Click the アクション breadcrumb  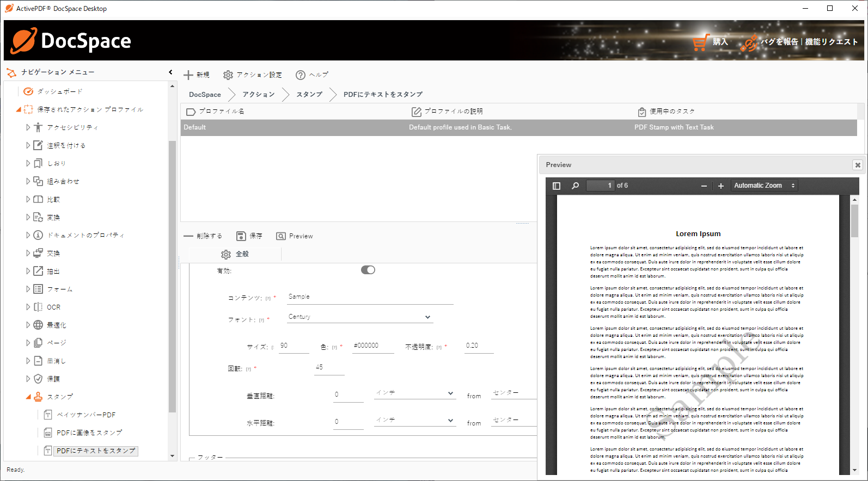[x=259, y=95]
